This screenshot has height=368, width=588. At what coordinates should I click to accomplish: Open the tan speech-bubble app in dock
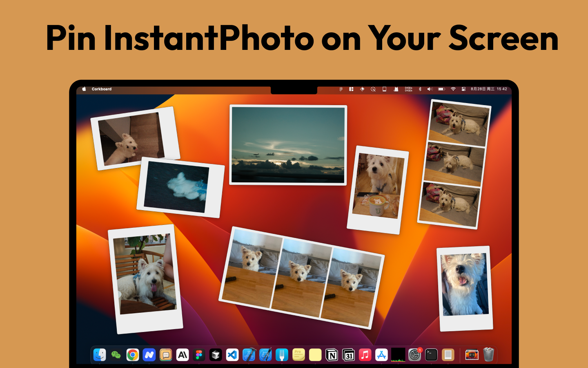point(166,355)
